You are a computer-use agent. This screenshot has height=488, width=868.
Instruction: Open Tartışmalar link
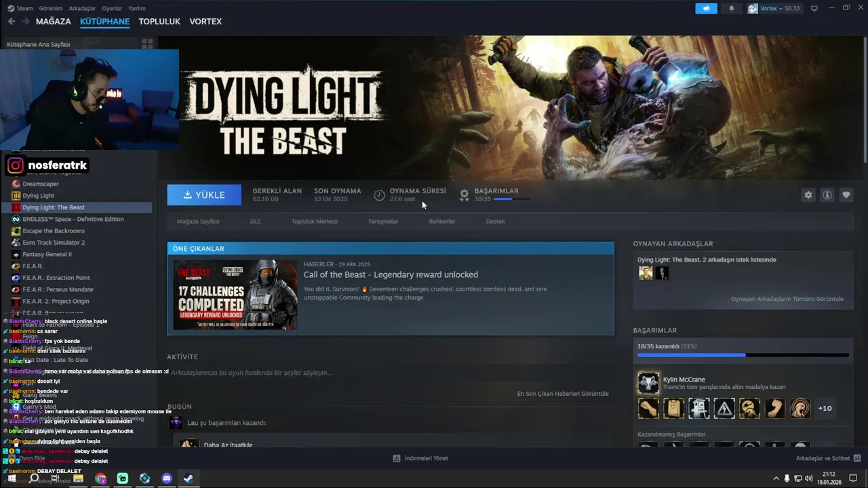coord(382,221)
